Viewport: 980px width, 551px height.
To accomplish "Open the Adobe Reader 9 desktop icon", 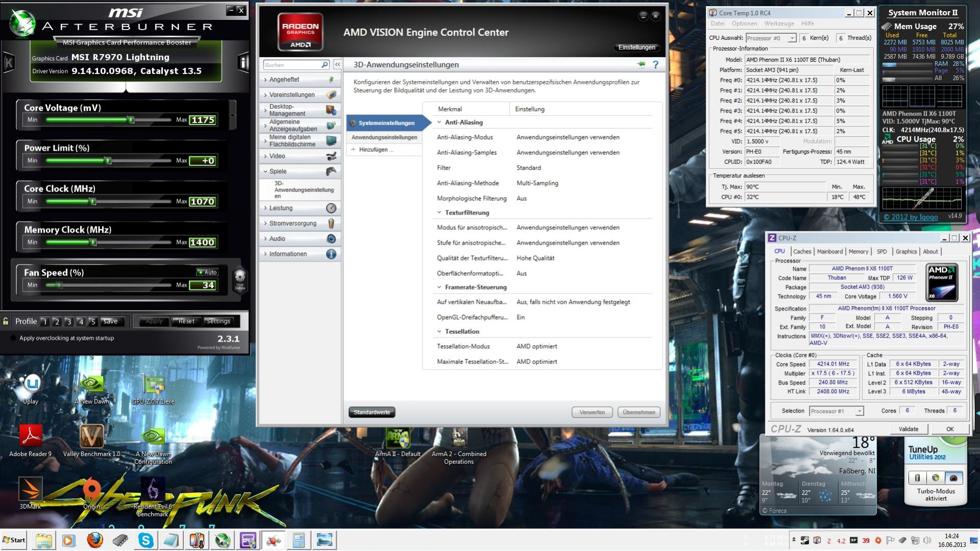I will 31,441.
